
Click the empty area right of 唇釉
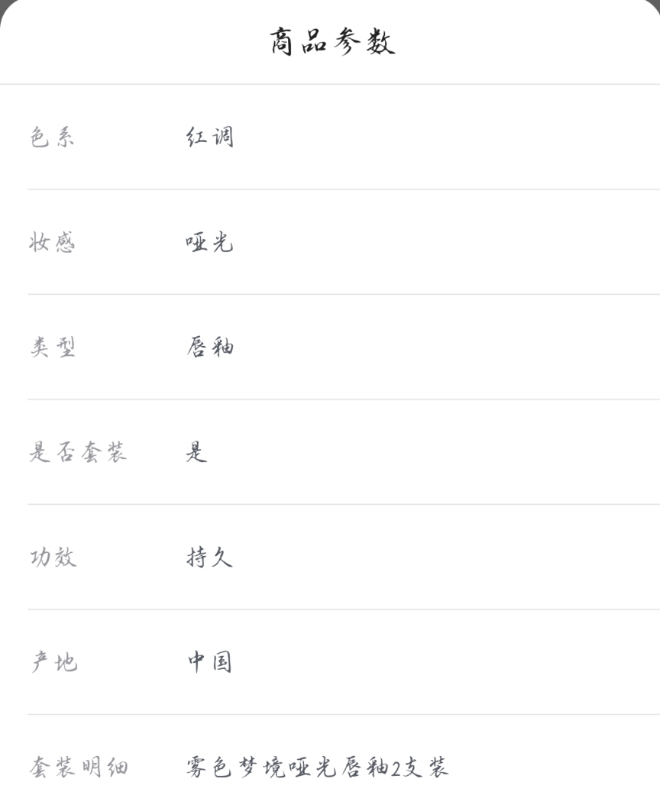(447, 347)
